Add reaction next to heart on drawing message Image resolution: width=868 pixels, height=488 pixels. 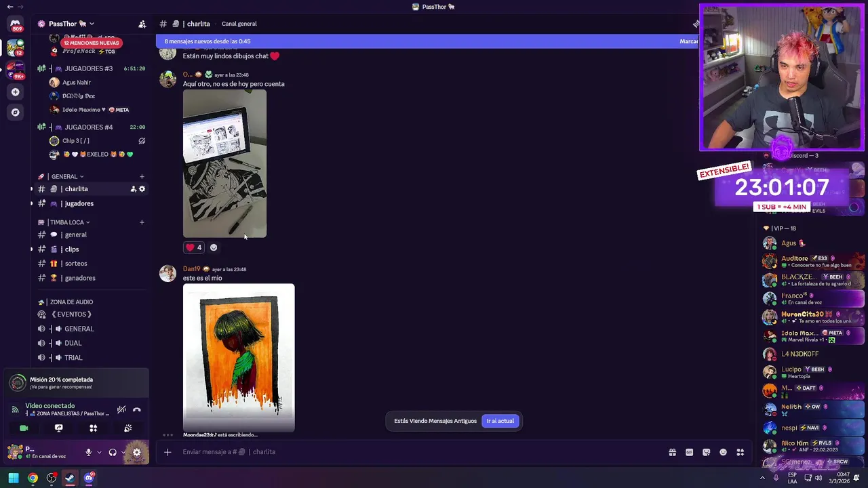coord(214,247)
